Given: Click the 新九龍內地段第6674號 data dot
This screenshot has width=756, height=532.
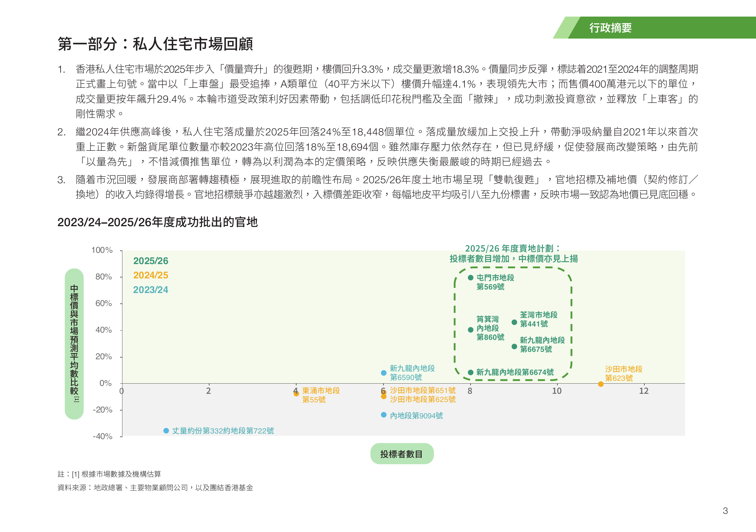Looking at the screenshot, I should [471, 372].
